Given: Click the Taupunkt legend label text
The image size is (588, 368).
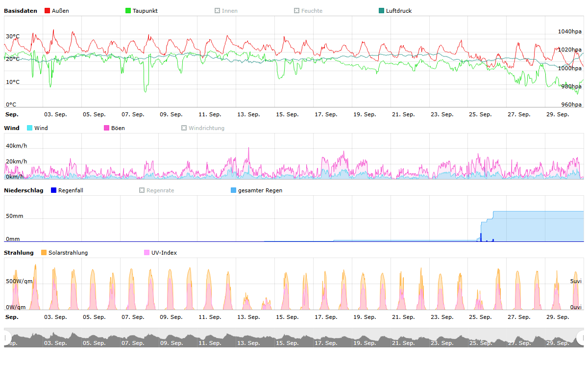Looking at the screenshot, I should pos(145,11).
